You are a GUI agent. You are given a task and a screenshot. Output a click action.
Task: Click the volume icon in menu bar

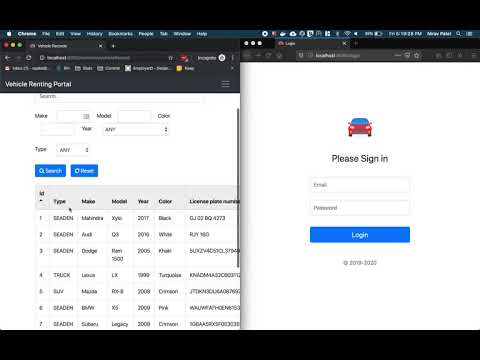(x=356, y=34)
